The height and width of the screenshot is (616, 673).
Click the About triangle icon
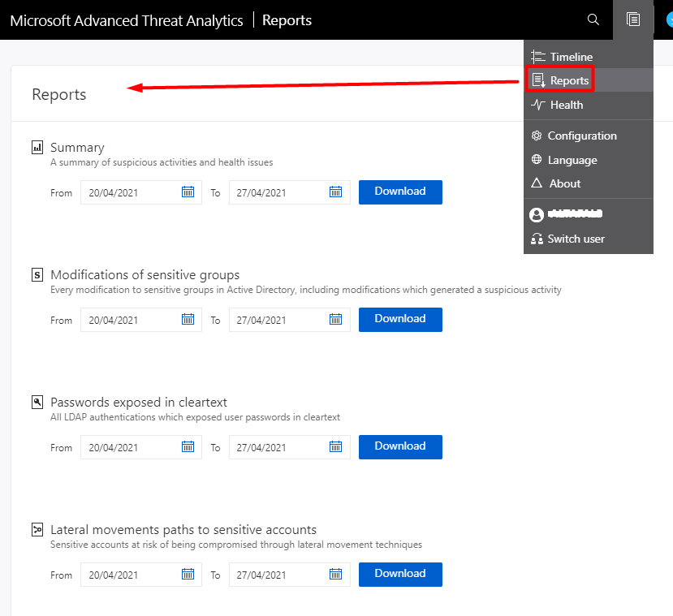(x=537, y=183)
